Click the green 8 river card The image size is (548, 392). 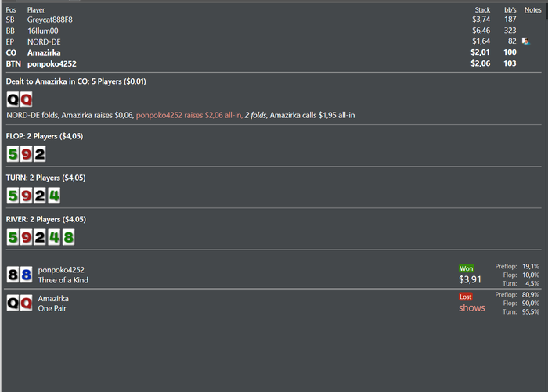click(x=68, y=236)
